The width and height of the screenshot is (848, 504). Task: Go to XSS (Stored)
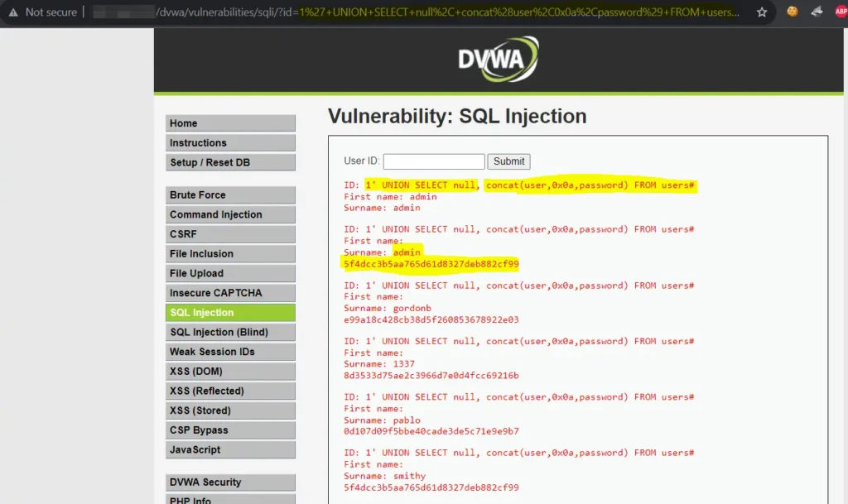pyautogui.click(x=230, y=410)
